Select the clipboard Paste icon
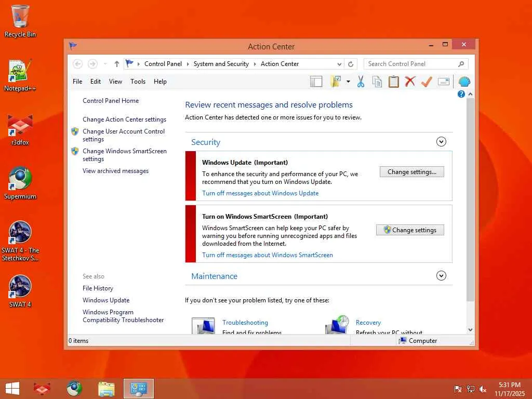 (x=394, y=82)
